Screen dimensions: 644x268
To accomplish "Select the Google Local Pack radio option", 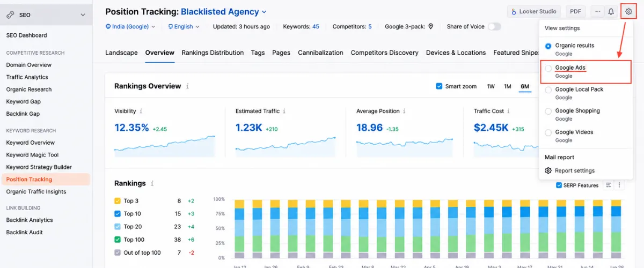I will [548, 90].
